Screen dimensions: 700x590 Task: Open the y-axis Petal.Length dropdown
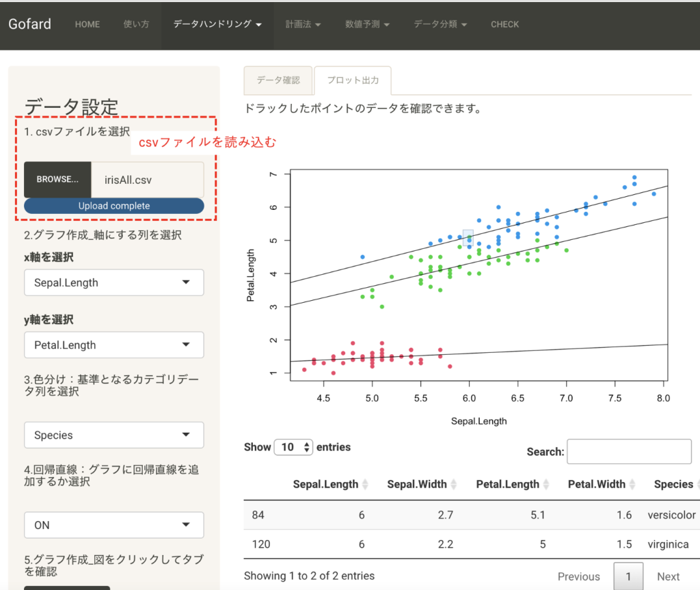(x=113, y=345)
